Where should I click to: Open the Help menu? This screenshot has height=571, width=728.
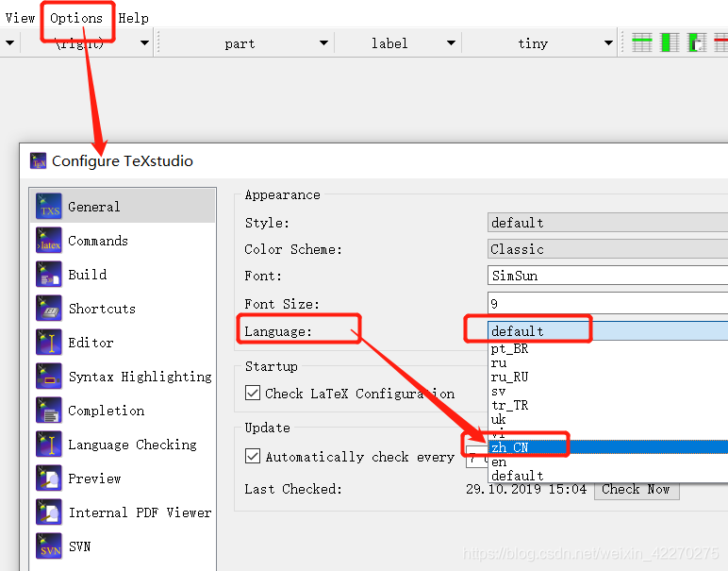(133, 18)
